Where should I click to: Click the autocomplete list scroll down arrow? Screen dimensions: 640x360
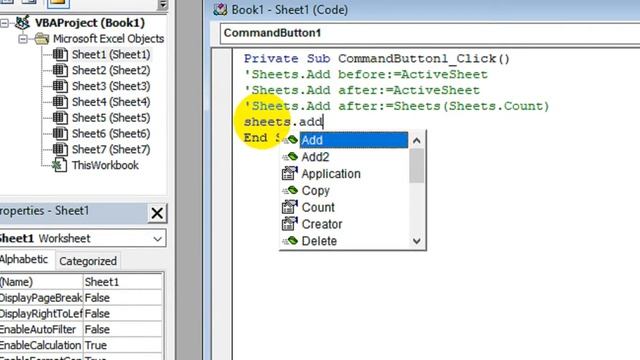click(x=416, y=241)
